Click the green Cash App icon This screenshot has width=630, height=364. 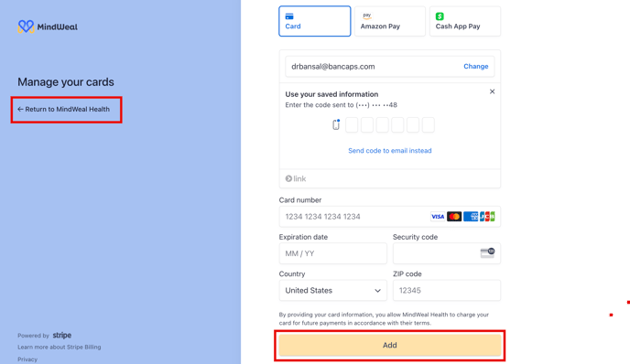[440, 16]
